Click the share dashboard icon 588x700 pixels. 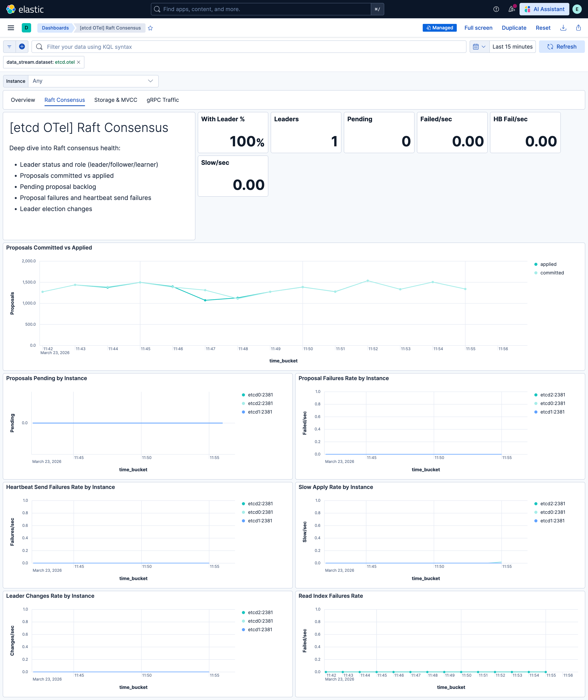[578, 28]
